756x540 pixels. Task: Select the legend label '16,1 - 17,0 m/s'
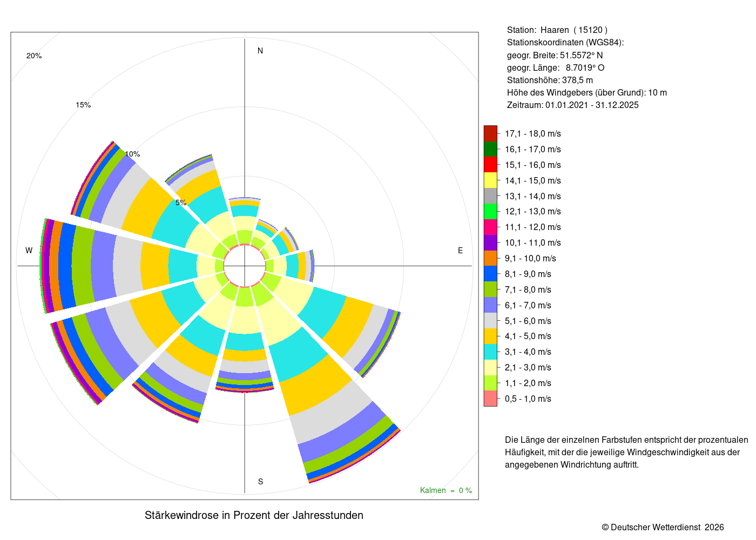pyautogui.click(x=533, y=150)
